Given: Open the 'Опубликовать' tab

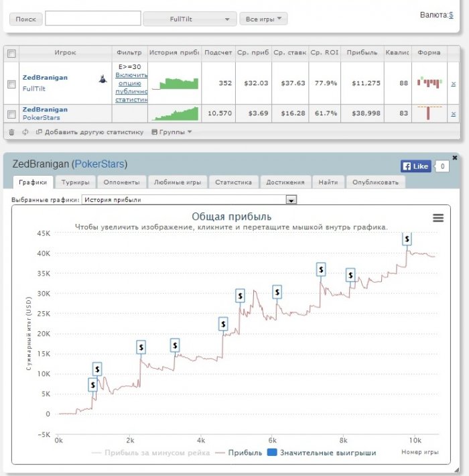Looking at the screenshot, I should tap(376, 182).
